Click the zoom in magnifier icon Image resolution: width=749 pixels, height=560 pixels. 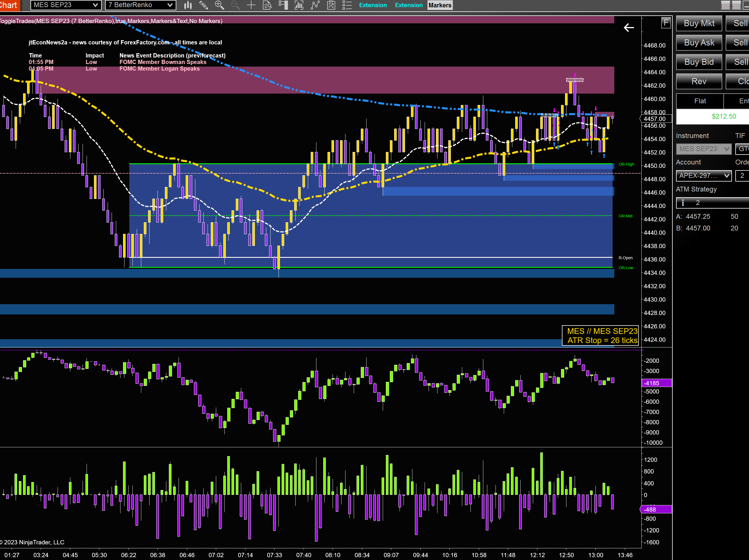coord(219,5)
